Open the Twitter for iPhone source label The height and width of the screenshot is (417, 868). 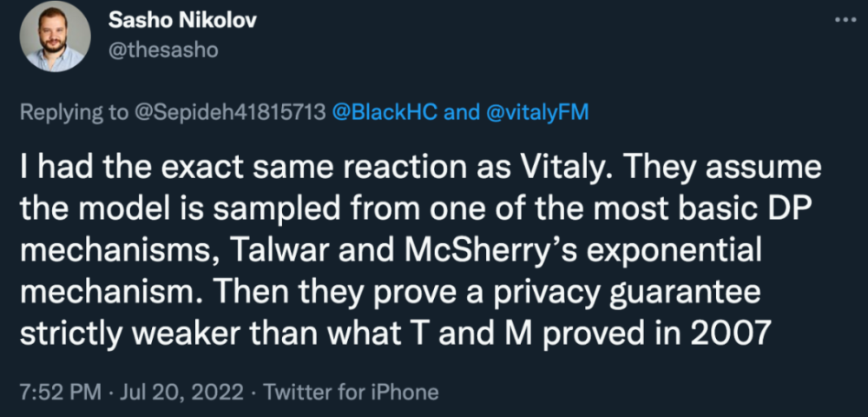(351, 391)
